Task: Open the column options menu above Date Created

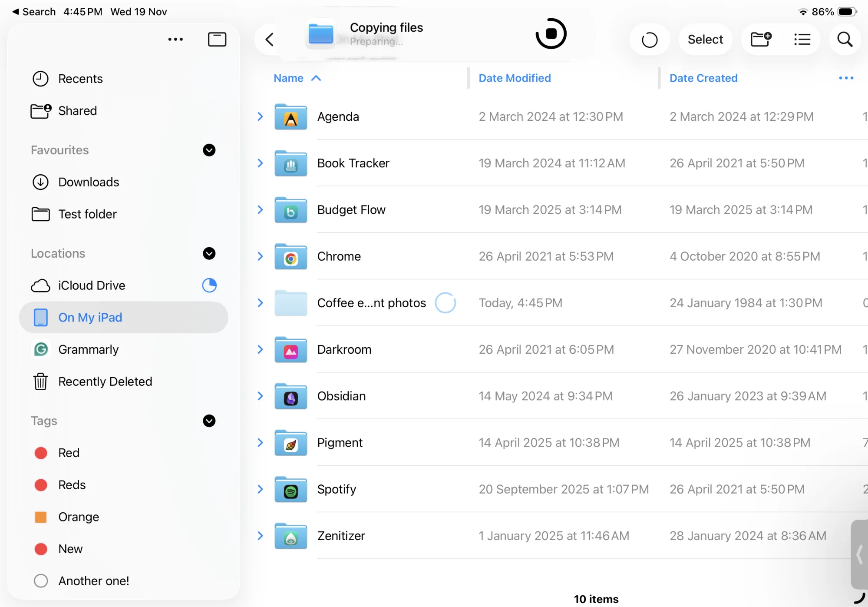Action: (845, 78)
